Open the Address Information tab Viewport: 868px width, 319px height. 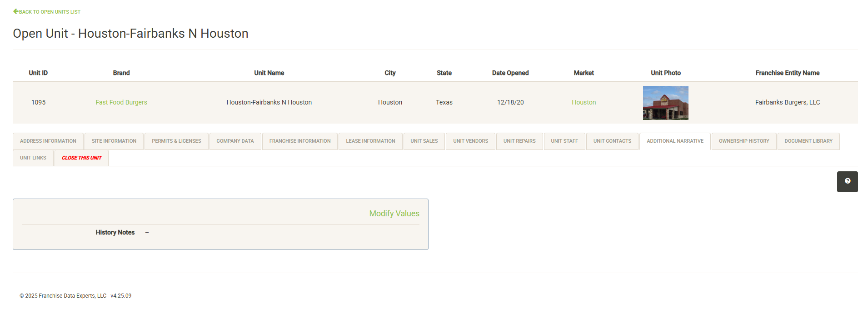point(48,141)
